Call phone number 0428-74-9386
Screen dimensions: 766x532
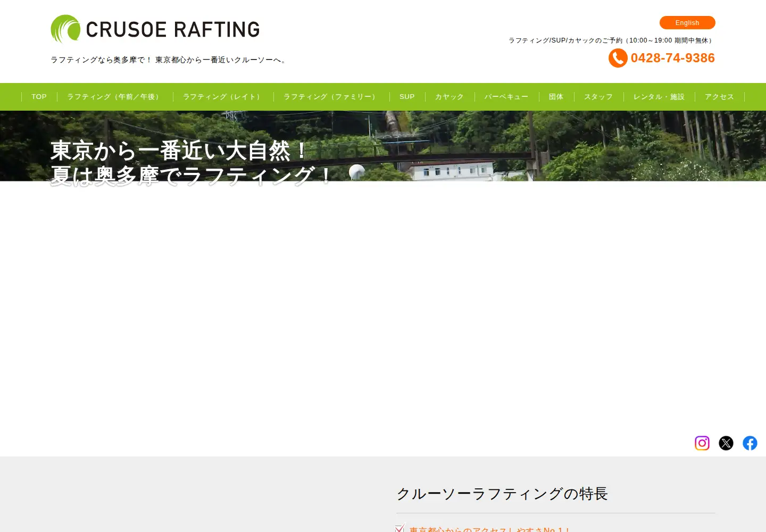coord(673,58)
